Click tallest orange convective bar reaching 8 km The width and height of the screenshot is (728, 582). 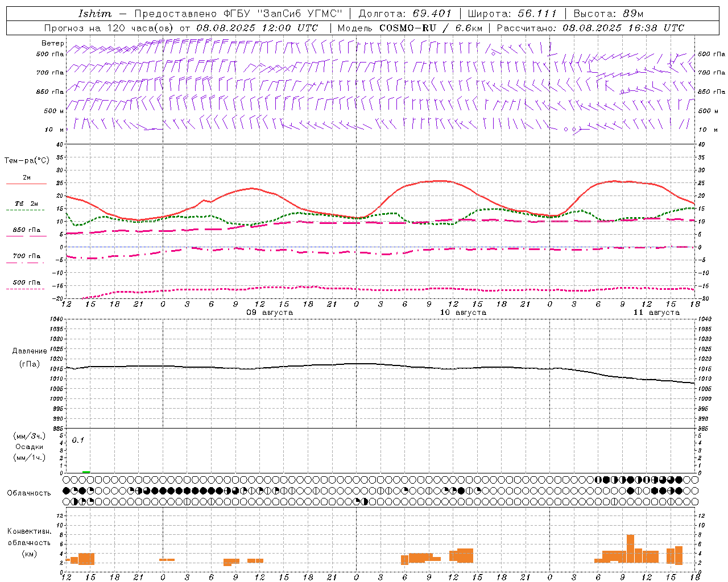630,548
